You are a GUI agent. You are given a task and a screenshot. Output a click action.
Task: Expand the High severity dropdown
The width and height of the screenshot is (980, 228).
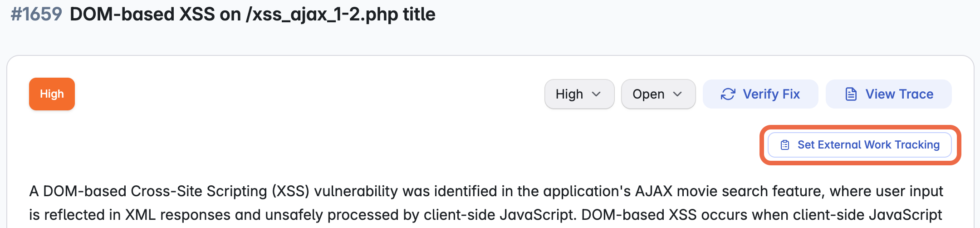coord(579,94)
